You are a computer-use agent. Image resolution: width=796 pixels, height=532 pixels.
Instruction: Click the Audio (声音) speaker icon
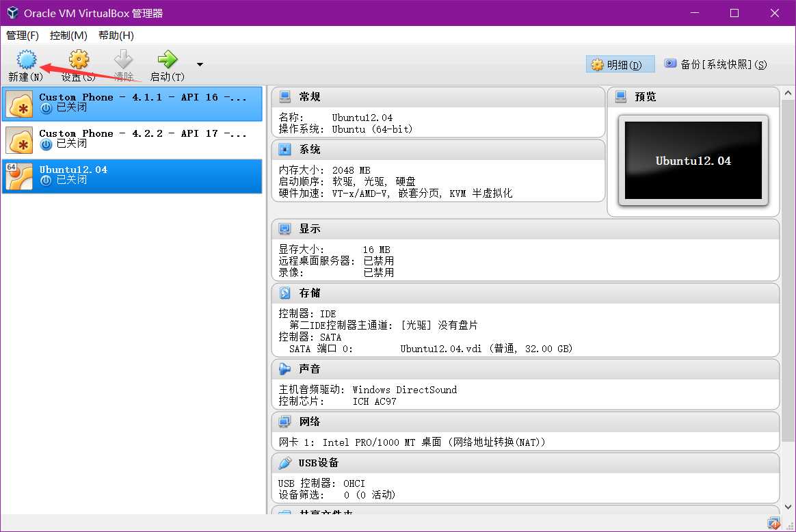click(x=284, y=369)
